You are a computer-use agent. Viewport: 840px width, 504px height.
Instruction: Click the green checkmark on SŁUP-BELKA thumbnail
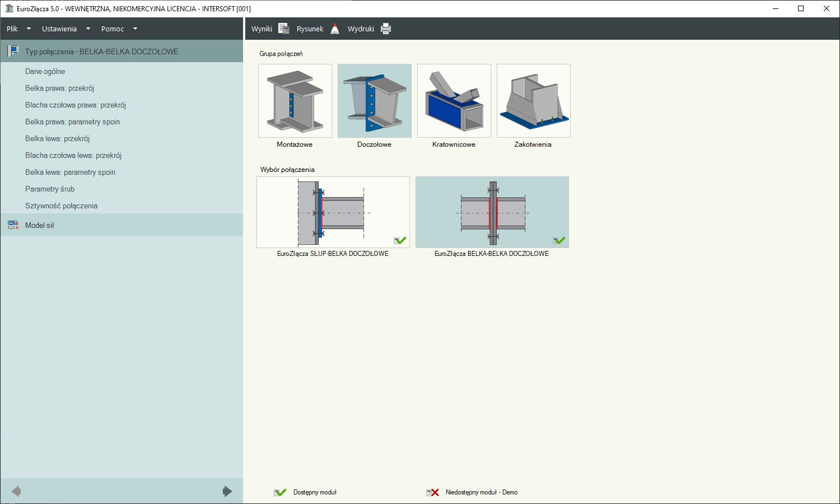tap(400, 241)
